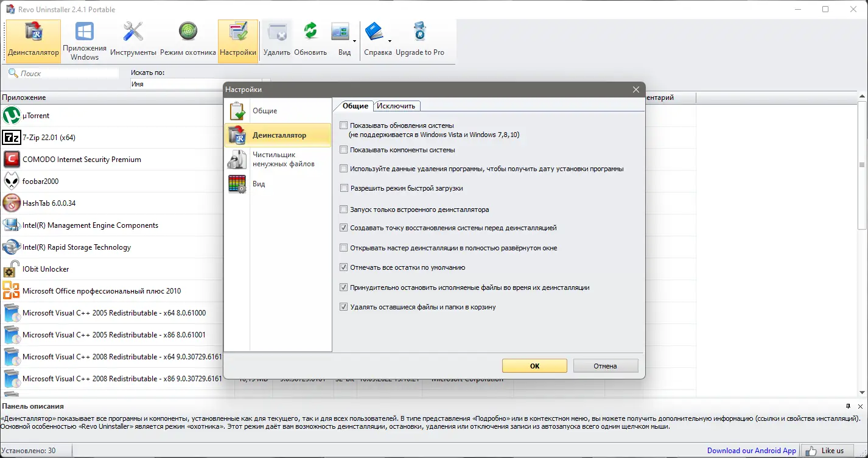The width and height of the screenshot is (868, 458).
Task: Enable Показывать обновления системы checkbox
Action: 344,125
